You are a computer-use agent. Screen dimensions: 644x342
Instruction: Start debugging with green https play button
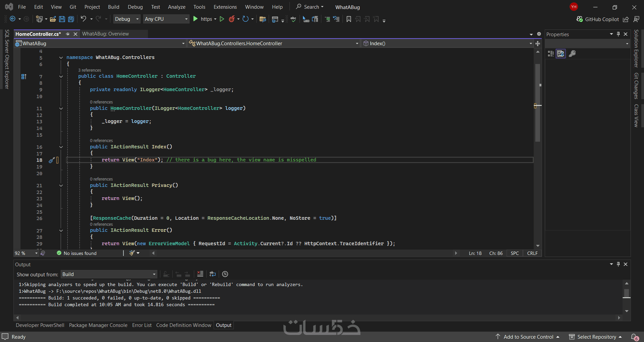point(196,19)
